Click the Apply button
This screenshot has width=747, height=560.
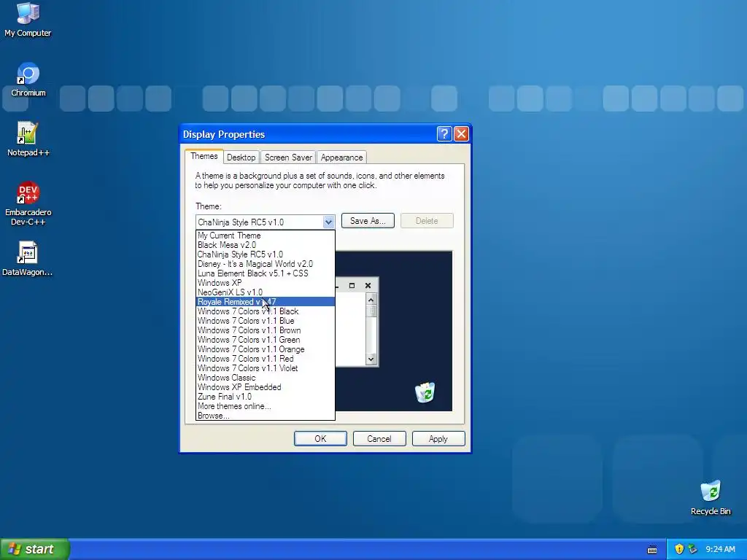point(438,438)
